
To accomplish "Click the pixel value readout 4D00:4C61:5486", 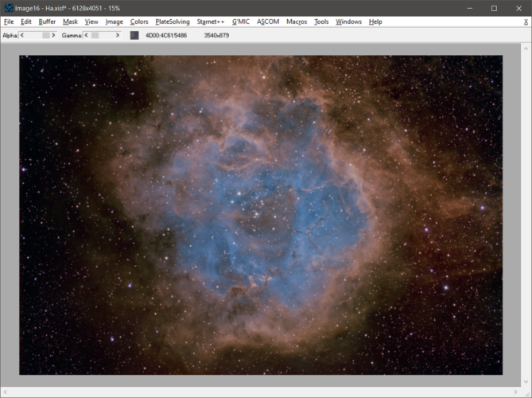I will (x=166, y=35).
